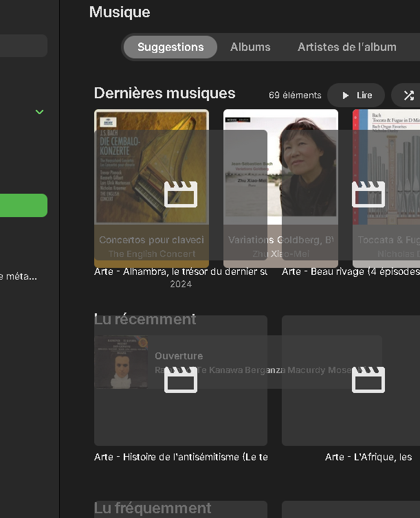Screen dimensions: 420x518
Task: Click the Lire play button
Action: pyautogui.click(x=356, y=95)
